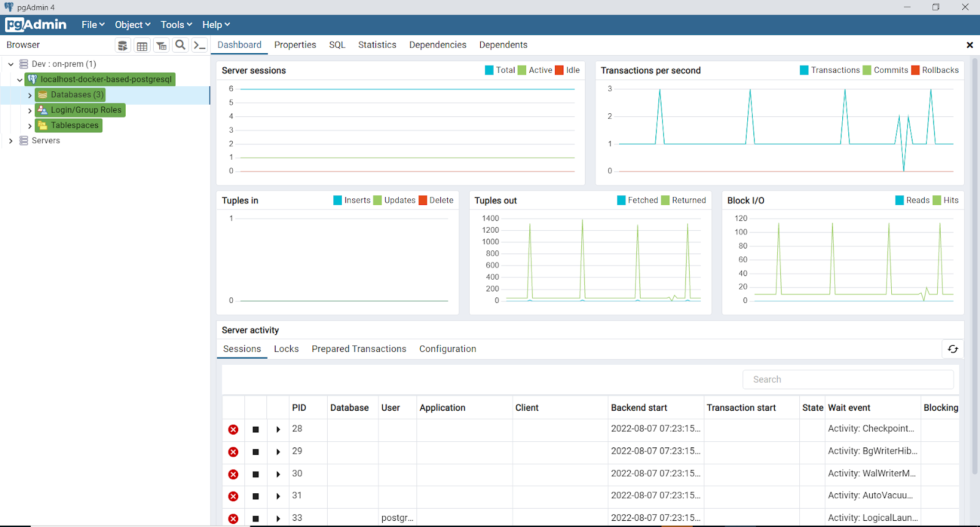Click the pgAdmin logo

36,24
